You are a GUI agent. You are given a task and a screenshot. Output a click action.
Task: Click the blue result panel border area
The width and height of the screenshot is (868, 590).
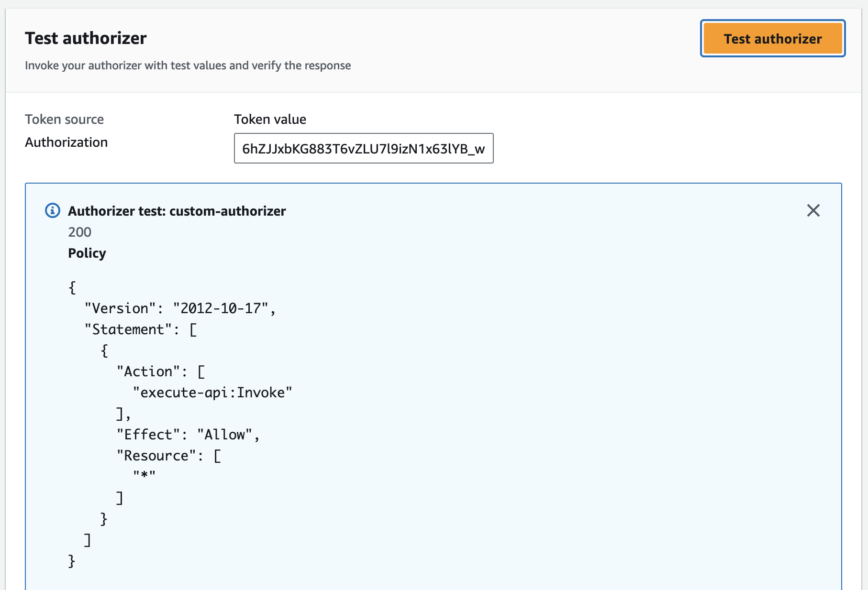point(26,382)
